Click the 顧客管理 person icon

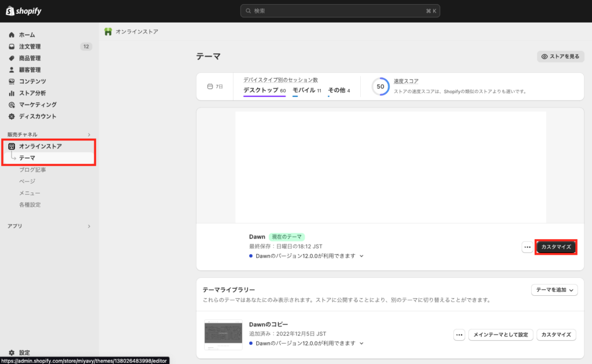[12, 70]
